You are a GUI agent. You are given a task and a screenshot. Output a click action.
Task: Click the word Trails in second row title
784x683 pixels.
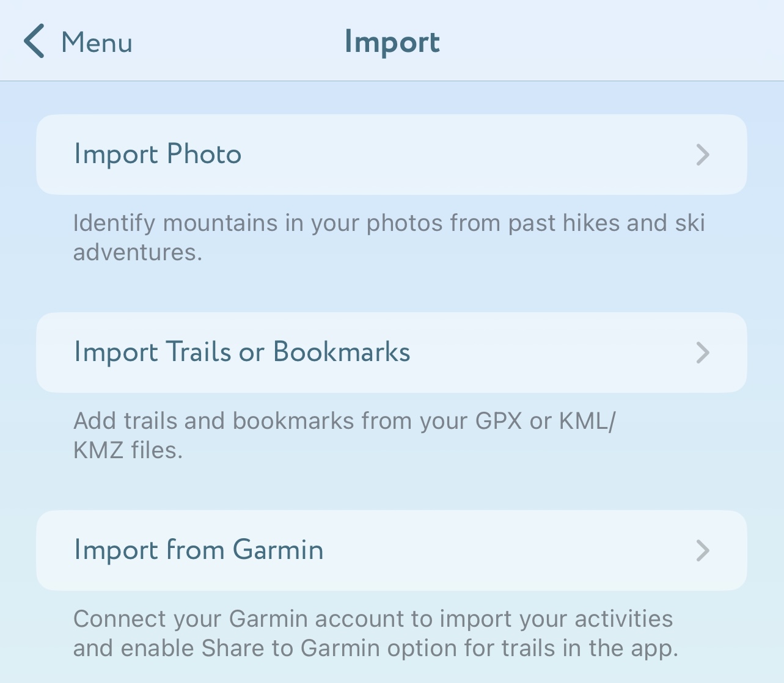pos(199,352)
